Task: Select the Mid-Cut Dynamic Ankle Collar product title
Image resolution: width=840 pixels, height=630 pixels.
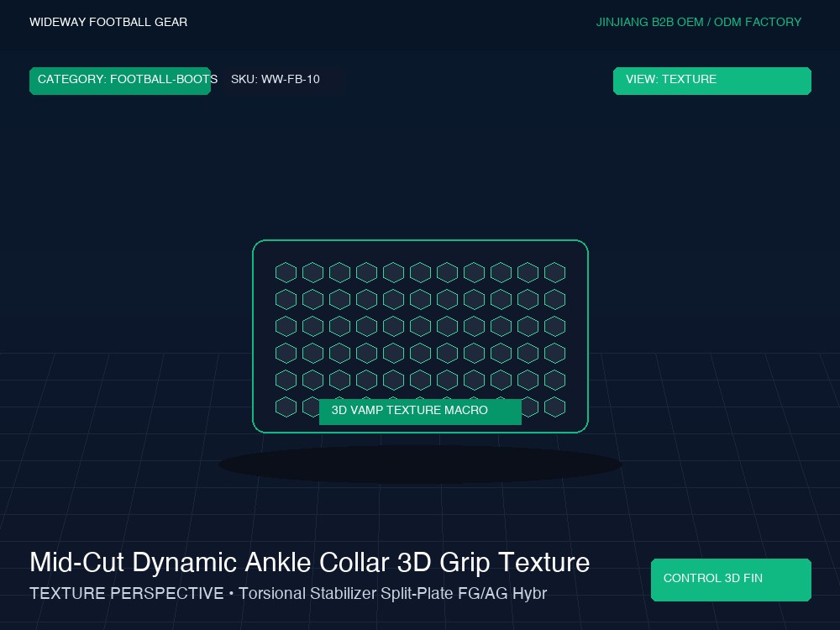Action: pyautogui.click(x=209, y=563)
